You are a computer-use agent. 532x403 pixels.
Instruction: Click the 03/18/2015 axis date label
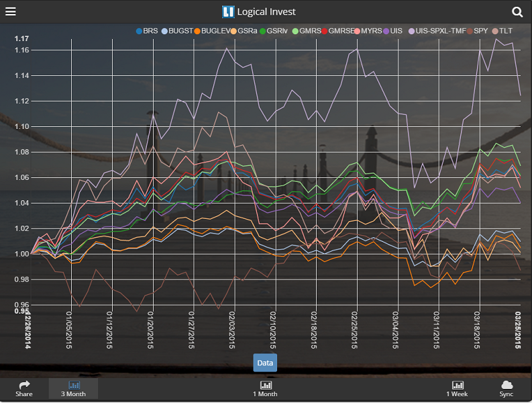click(477, 330)
